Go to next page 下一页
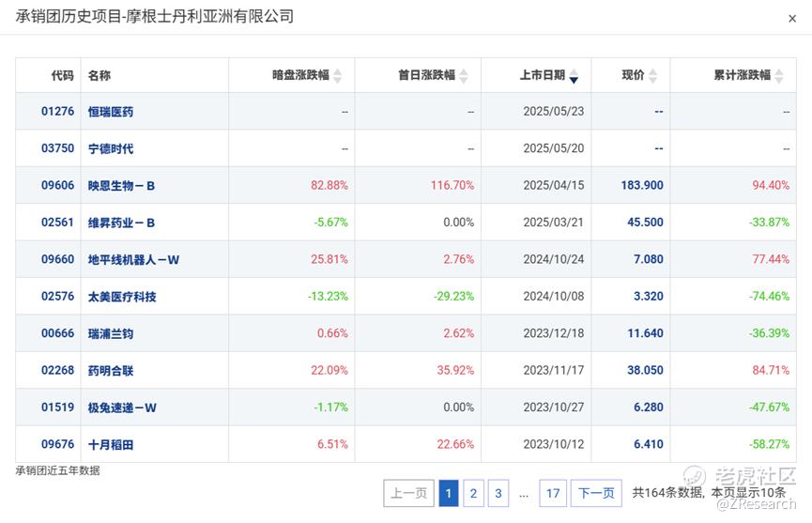Viewport: 812px width, 523px height. pos(596,493)
